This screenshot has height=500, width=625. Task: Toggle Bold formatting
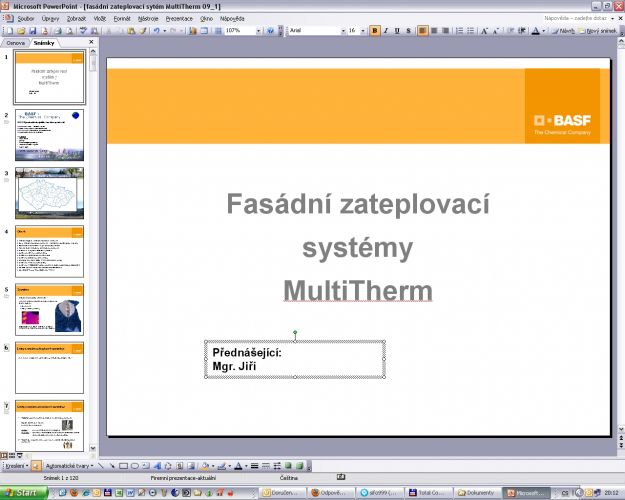[x=375, y=31]
